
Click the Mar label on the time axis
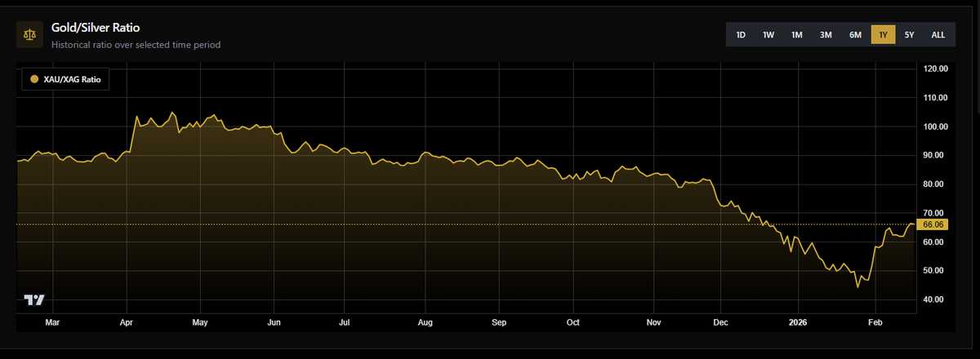52,322
